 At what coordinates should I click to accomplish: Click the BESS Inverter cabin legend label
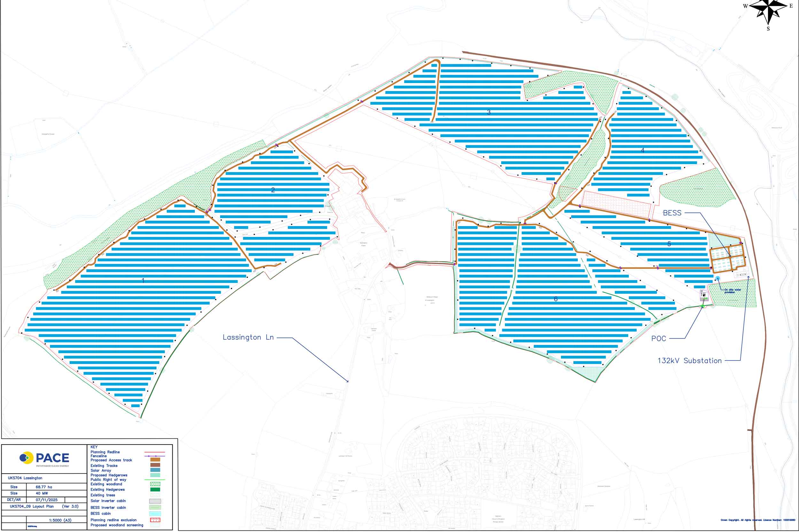click(108, 508)
